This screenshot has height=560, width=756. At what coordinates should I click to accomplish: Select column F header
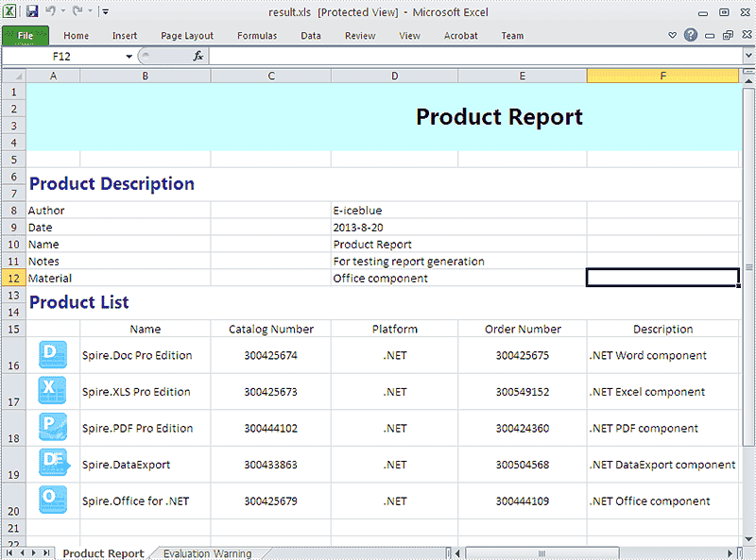[663, 76]
